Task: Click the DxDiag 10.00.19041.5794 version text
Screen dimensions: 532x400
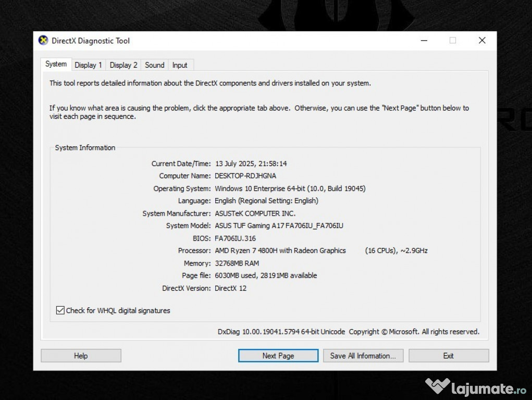Action: [x=281, y=331]
